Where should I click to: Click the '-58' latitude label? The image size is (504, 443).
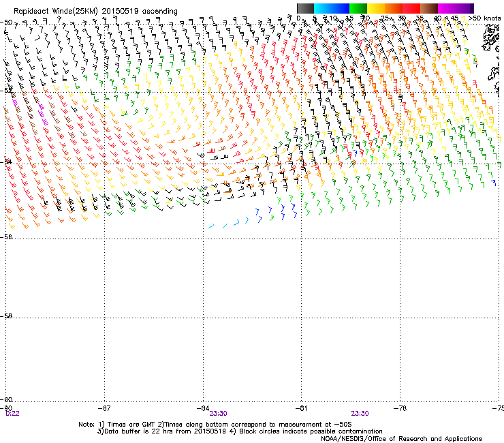6,316
